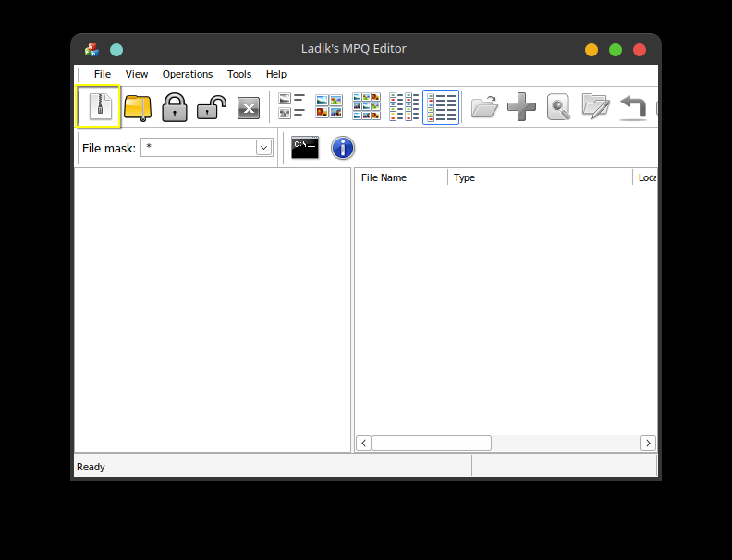Click the horizontal scrollbar right arrow
Screen dimensions: 732x560
click(648, 443)
